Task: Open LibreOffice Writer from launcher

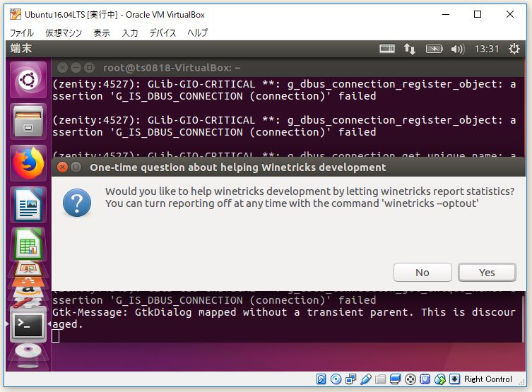Action: tap(28, 205)
